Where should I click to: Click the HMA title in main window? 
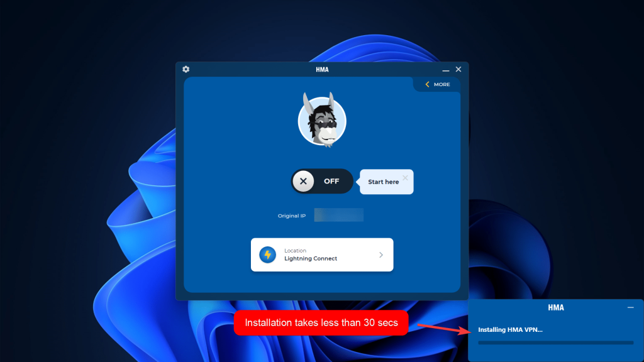point(322,69)
